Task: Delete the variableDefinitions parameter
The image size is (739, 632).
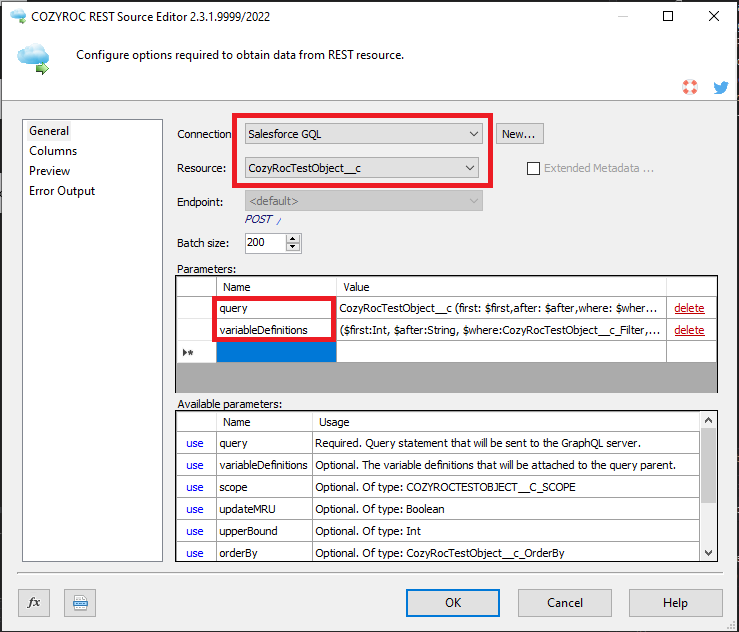Action: pos(689,330)
